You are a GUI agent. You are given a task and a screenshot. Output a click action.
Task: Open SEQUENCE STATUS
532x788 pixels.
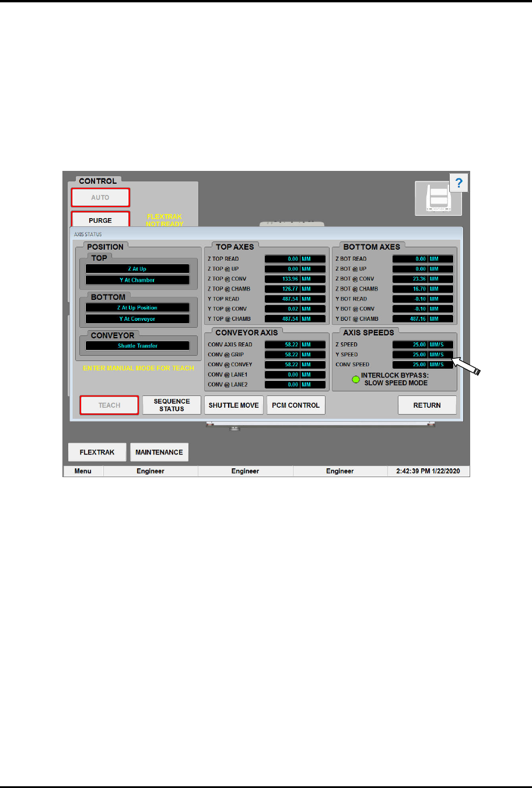click(x=172, y=405)
